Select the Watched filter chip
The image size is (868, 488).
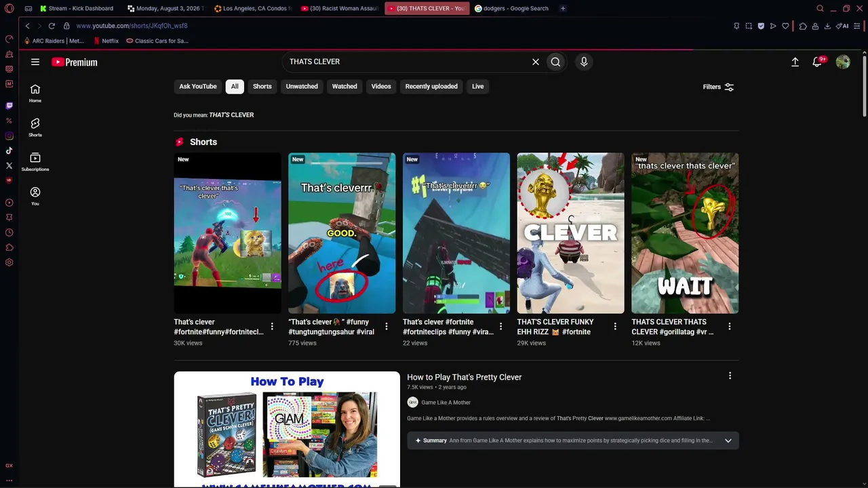point(344,87)
